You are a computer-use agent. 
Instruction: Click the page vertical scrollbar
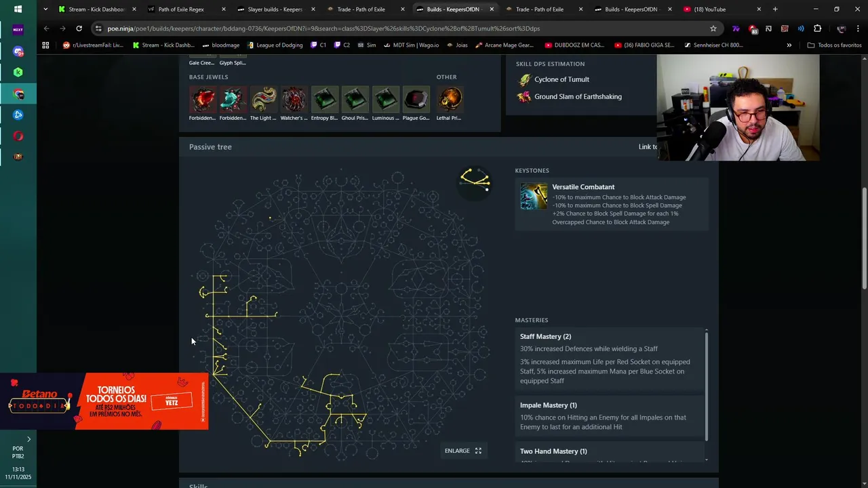[864, 239]
